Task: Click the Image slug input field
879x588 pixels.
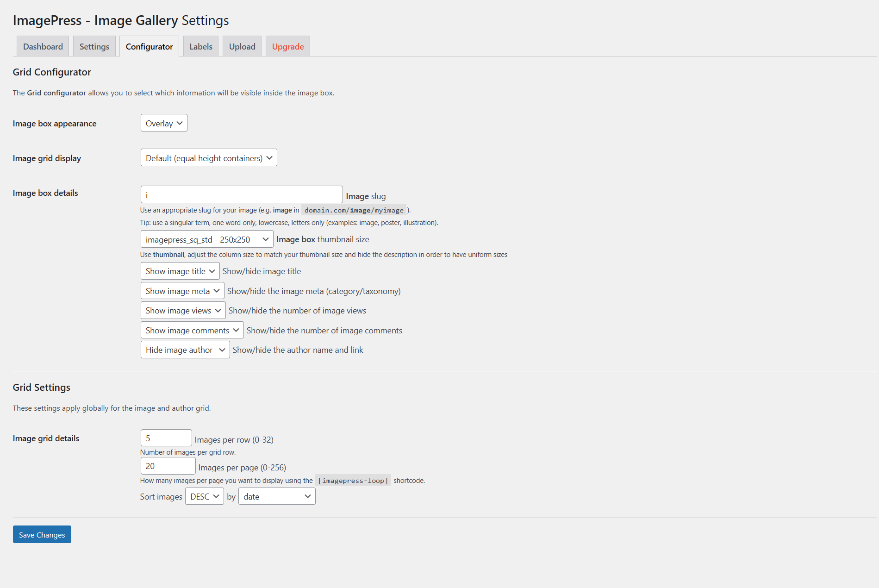Action: 242,194
